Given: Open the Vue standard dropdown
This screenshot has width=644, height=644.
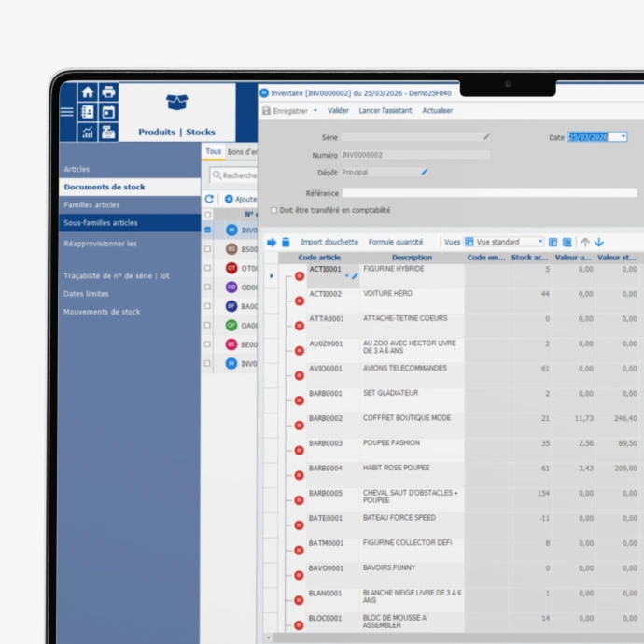Looking at the screenshot, I should coord(540,242).
